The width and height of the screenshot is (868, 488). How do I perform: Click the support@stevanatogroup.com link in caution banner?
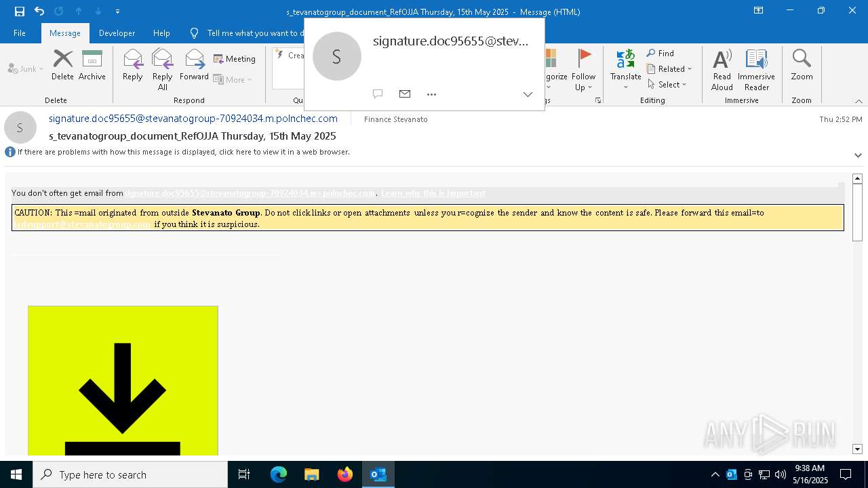coord(83,224)
